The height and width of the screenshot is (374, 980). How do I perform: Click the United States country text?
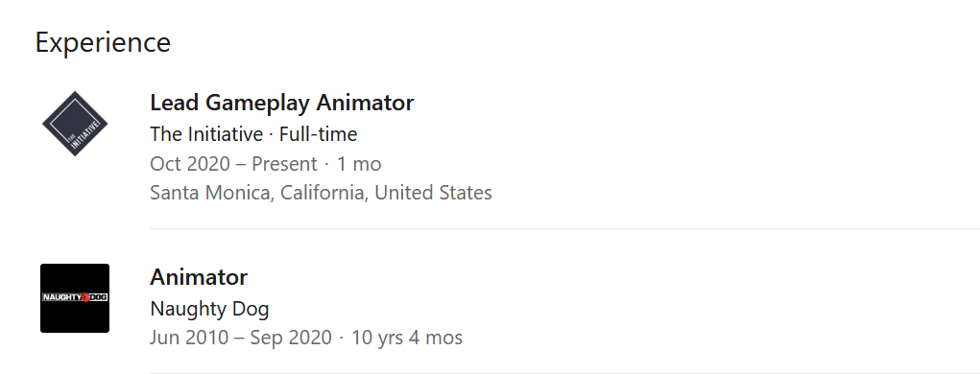[433, 193]
